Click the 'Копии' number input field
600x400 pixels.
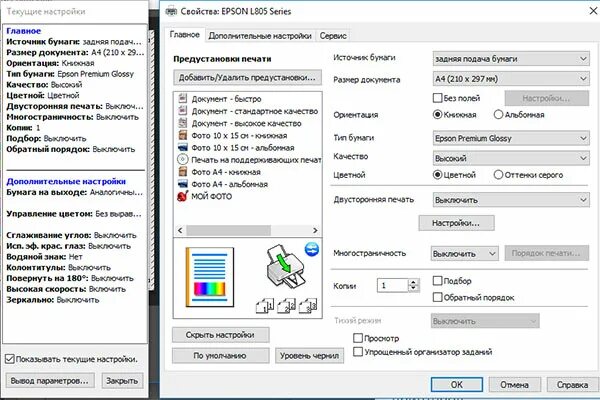[x=392, y=286]
